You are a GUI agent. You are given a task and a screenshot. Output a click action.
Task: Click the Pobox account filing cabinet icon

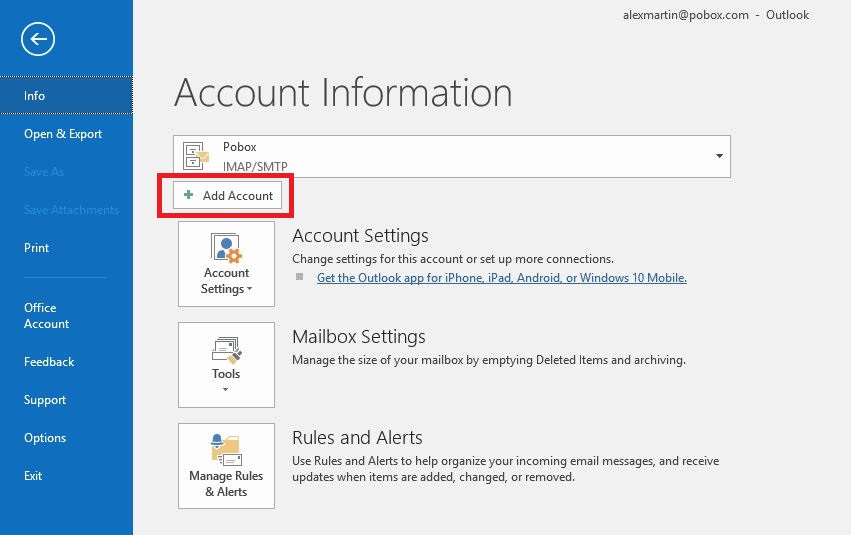coord(196,156)
